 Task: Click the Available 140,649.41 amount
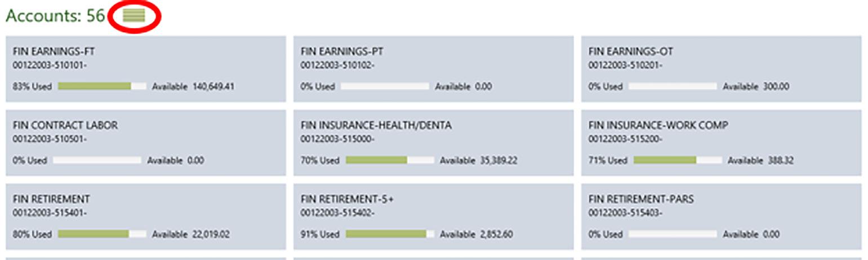(193, 87)
